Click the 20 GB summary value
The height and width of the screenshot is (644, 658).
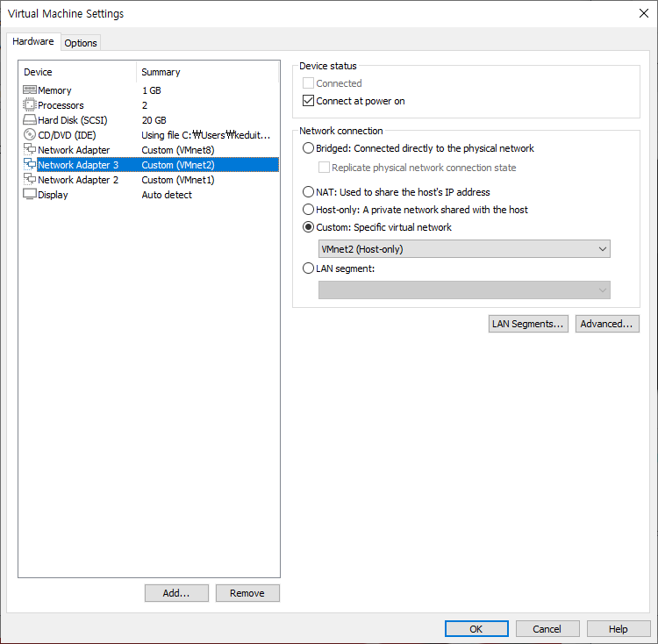click(x=154, y=120)
